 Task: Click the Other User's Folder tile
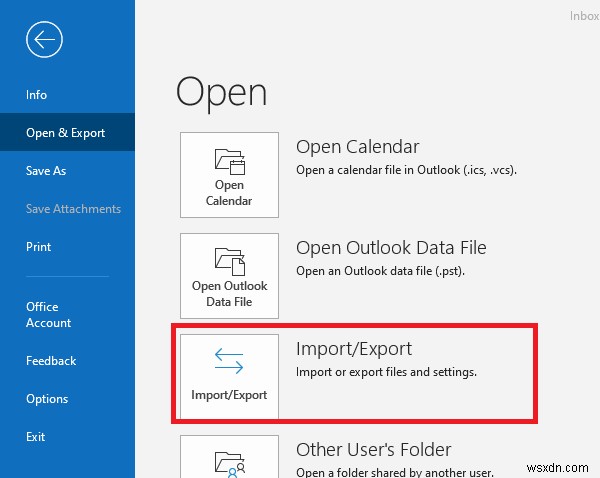(x=229, y=457)
